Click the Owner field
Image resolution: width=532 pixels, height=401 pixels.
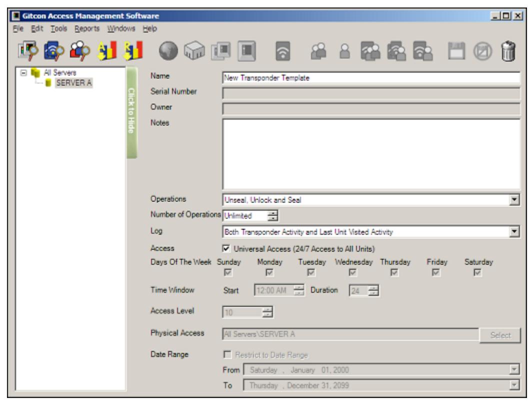click(x=371, y=108)
